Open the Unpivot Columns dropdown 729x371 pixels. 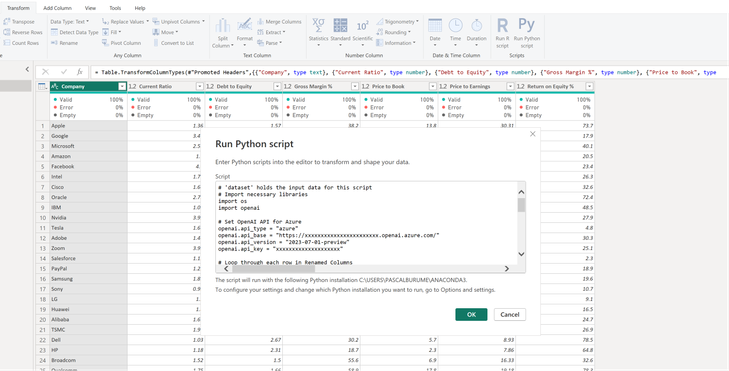tap(179, 21)
